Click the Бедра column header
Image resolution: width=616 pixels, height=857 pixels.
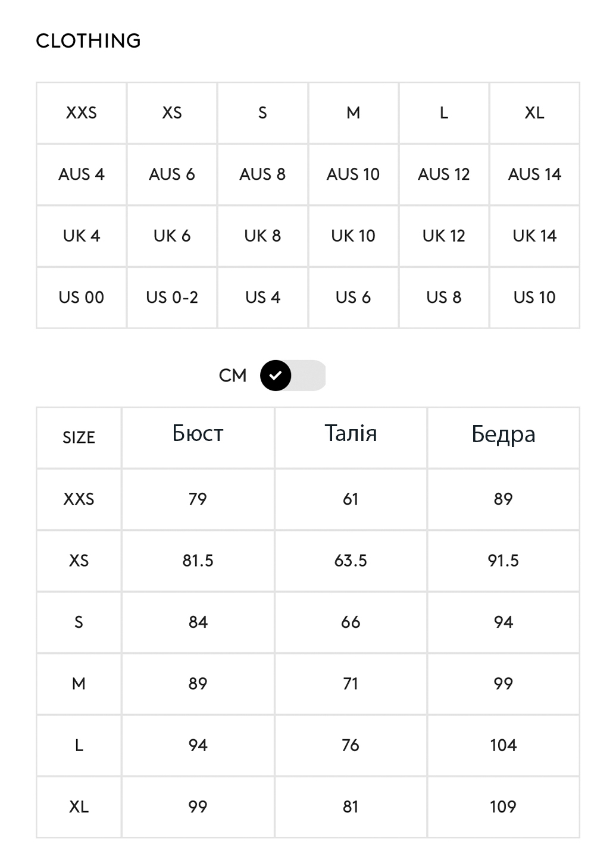504,437
